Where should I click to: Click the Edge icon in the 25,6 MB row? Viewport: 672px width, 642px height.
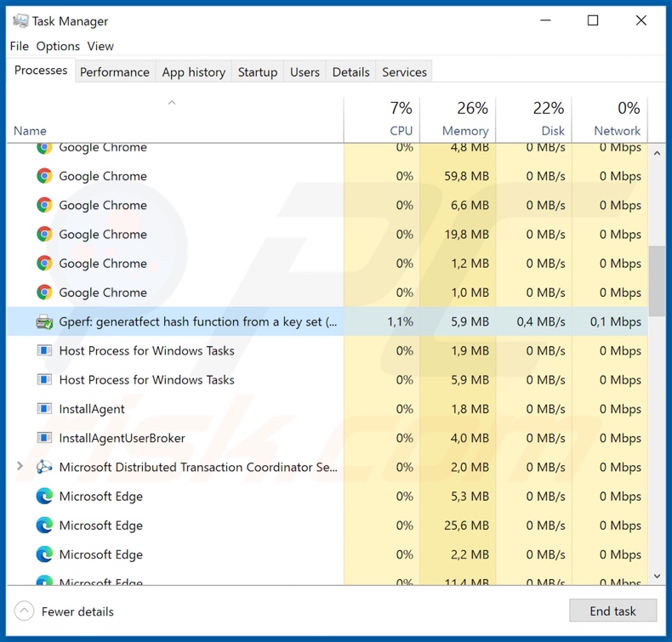tap(44, 526)
